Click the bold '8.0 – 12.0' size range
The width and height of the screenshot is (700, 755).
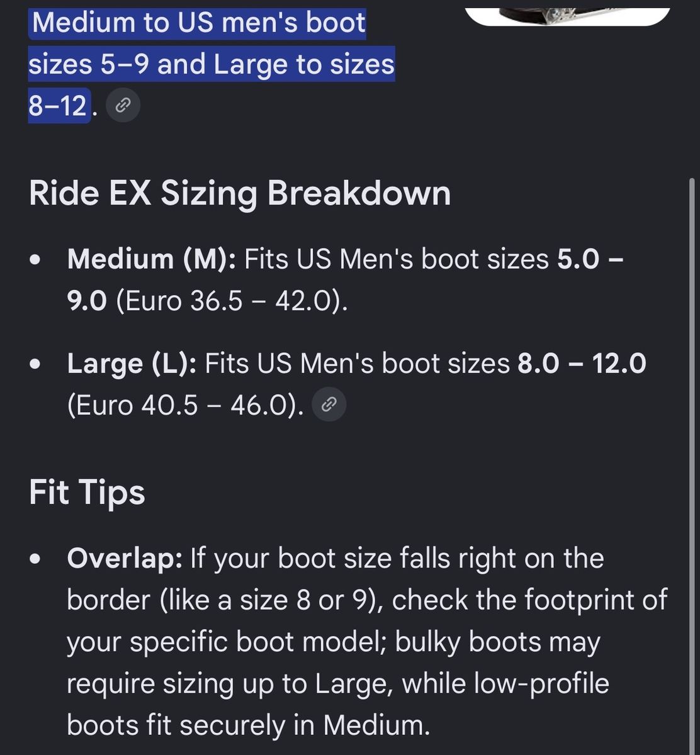tap(582, 364)
